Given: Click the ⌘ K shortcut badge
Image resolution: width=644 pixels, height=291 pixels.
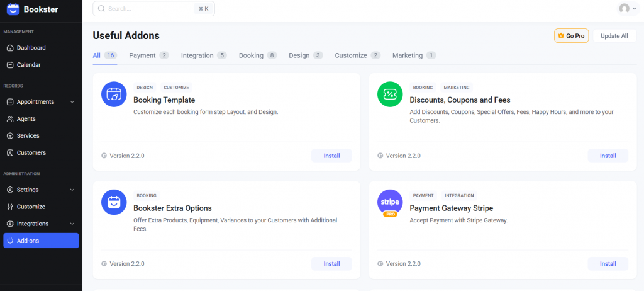Looking at the screenshot, I should (x=203, y=9).
